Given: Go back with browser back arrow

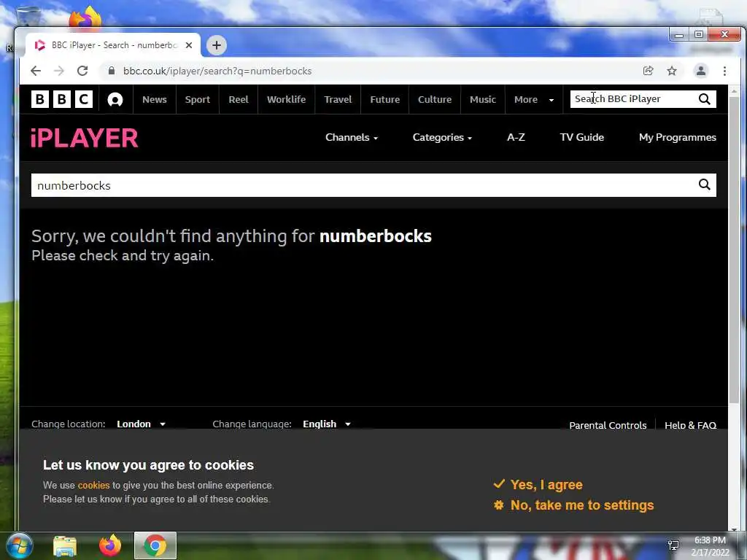Looking at the screenshot, I should pyautogui.click(x=36, y=71).
